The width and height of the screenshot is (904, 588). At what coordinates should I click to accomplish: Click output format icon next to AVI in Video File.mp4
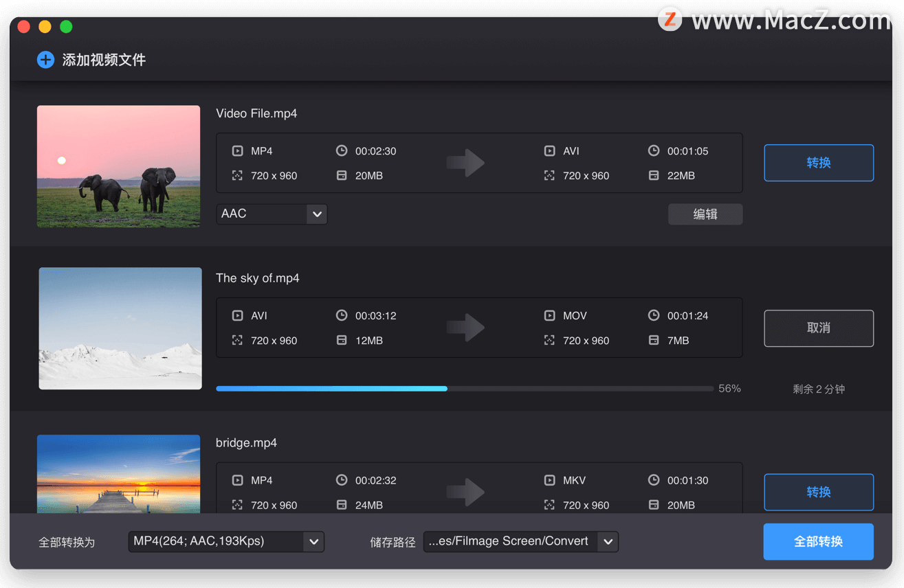tap(549, 151)
